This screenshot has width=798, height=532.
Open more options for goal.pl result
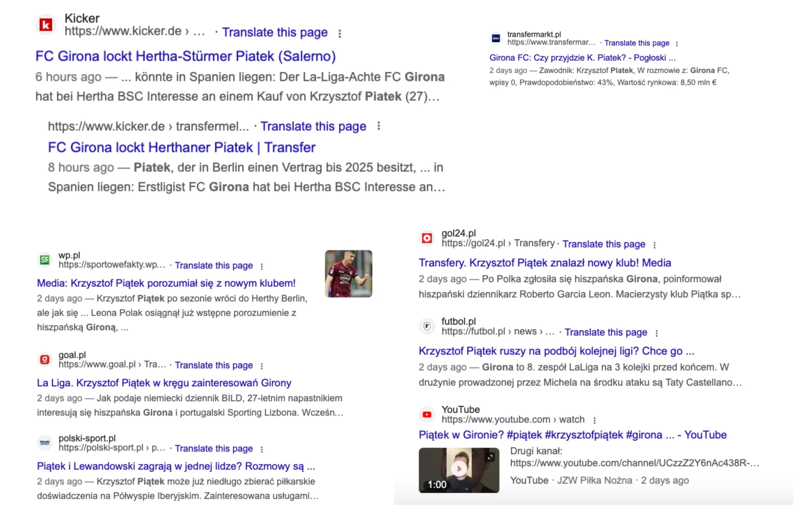(262, 366)
